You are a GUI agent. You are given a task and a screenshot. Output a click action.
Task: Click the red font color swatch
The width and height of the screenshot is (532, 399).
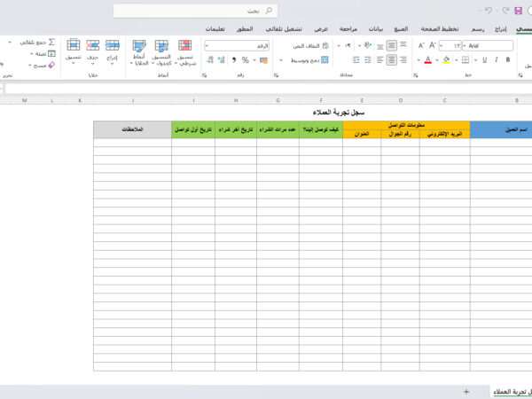coord(428,60)
